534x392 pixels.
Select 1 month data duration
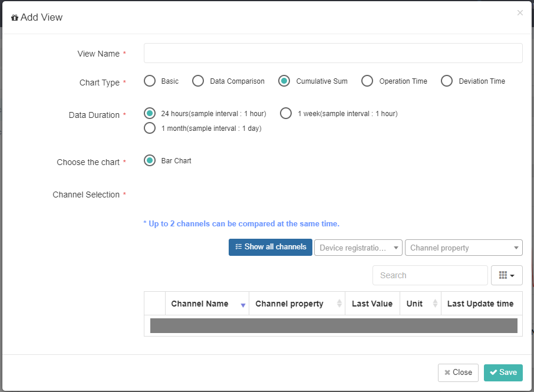pyautogui.click(x=150, y=128)
